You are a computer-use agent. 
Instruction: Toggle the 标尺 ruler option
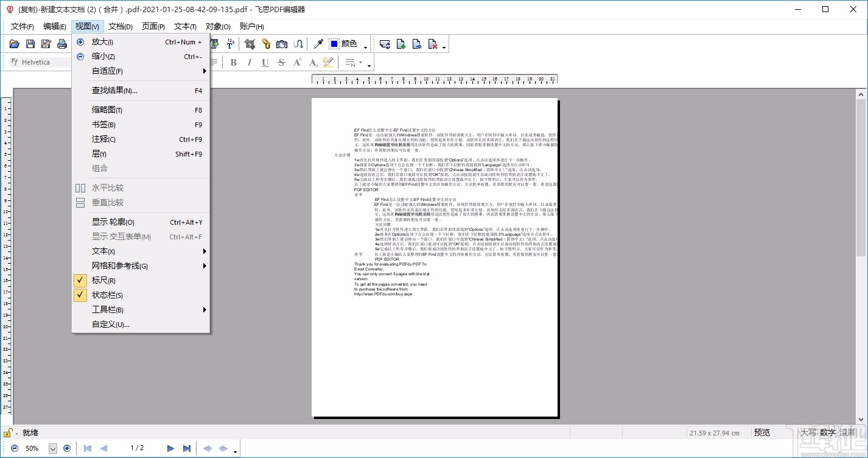coord(141,280)
